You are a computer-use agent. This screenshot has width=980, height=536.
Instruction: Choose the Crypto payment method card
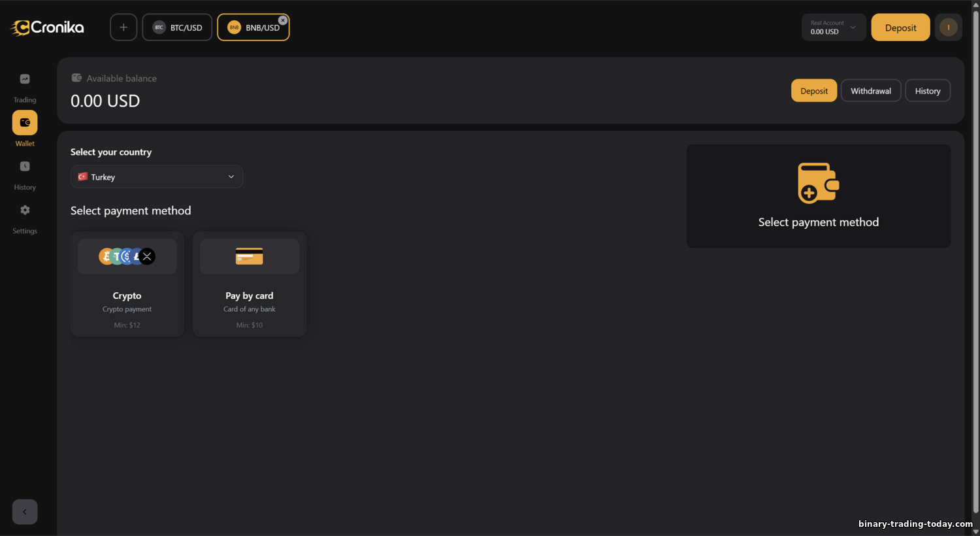coord(127,284)
